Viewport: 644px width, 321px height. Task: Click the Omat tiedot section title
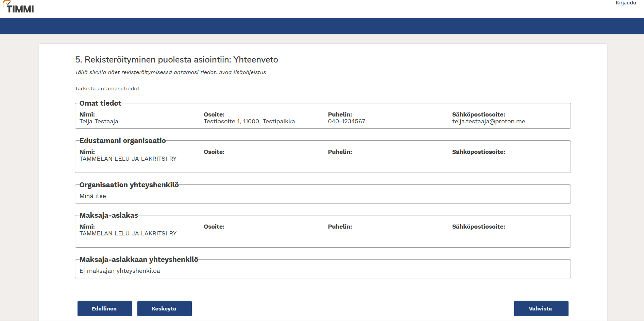(100, 103)
